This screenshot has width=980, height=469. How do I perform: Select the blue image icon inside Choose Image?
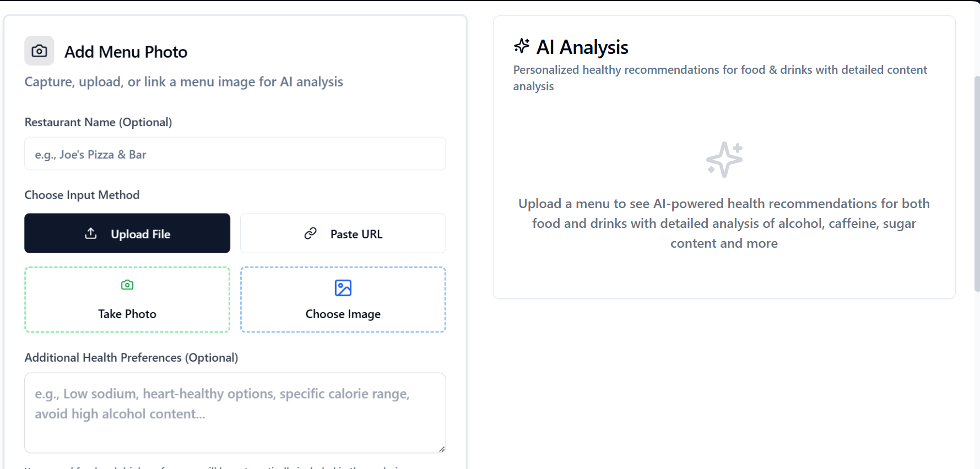(343, 287)
